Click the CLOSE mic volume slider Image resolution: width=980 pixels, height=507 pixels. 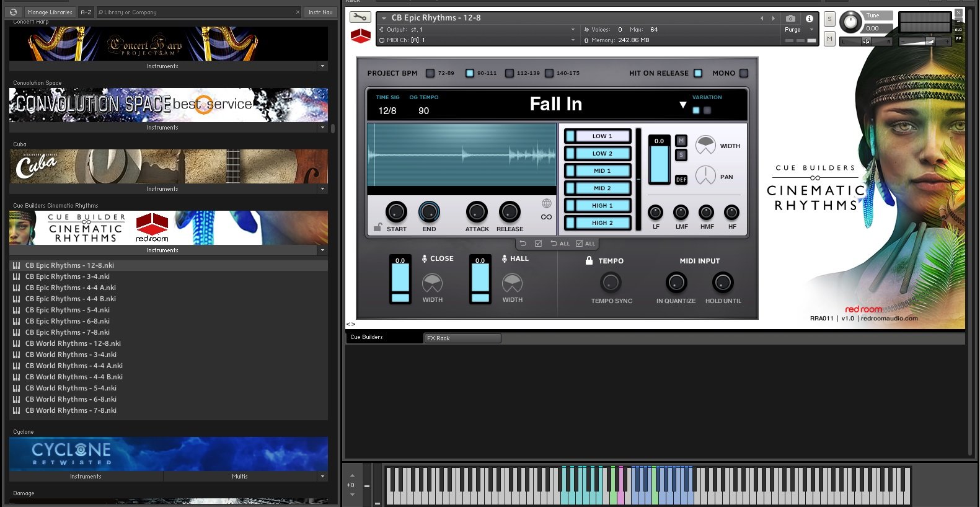tap(400, 281)
